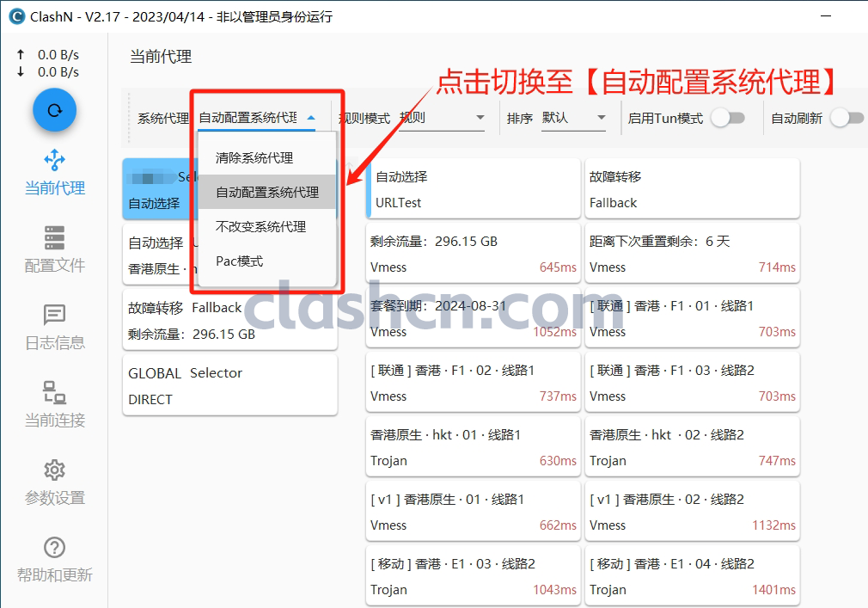Switch to Pac模式 in the list
The width and height of the screenshot is (868, 608).
(x=266, y=261)
